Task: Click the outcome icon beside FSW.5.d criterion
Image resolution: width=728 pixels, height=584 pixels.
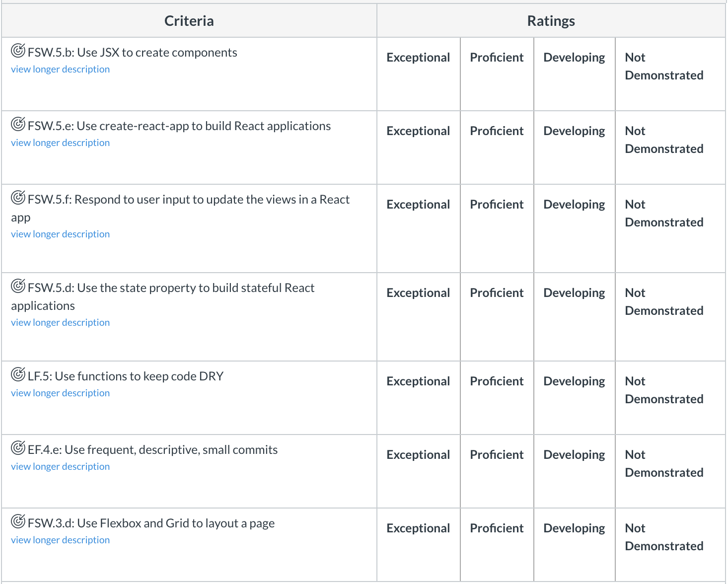Action: coord(18,286)
